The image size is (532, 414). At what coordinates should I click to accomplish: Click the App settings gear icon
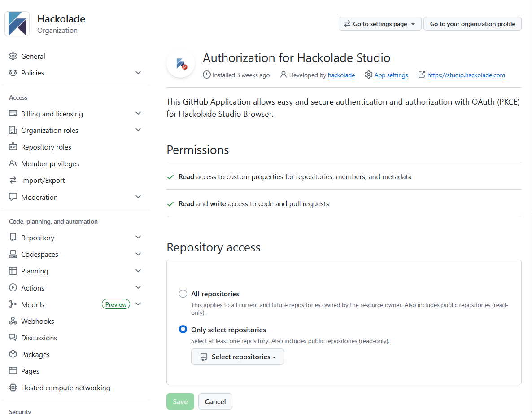tap(368, 75)
